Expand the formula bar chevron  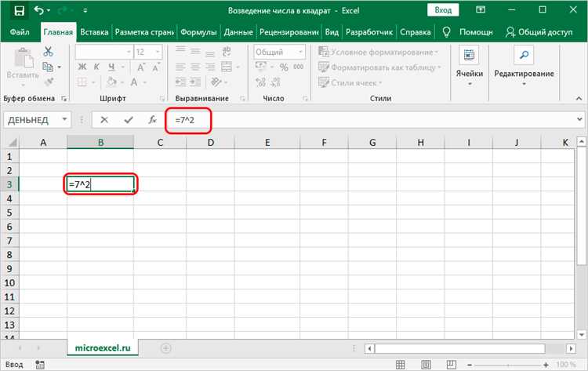pyautogui.click(x=579, y=119)
